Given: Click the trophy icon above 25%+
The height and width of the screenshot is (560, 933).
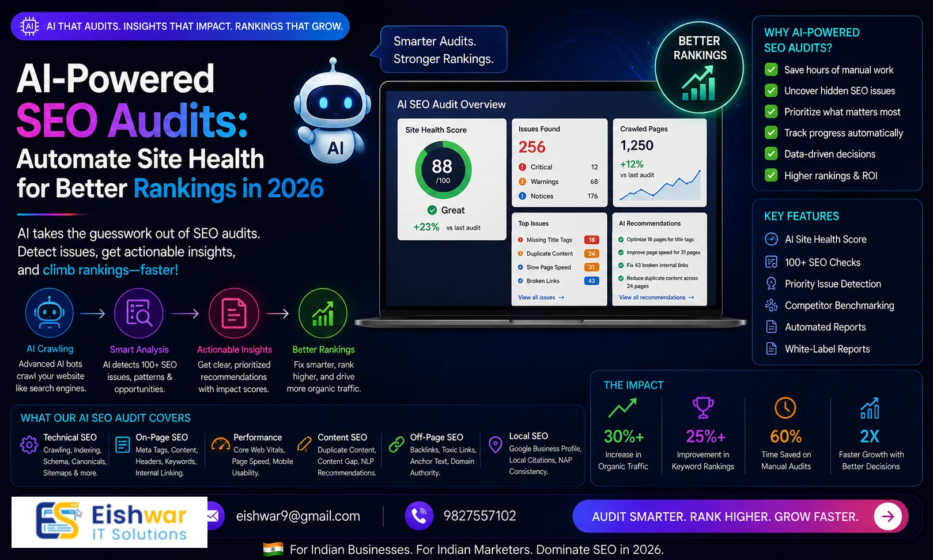Looking at the screenshot, I should [703, 408].
